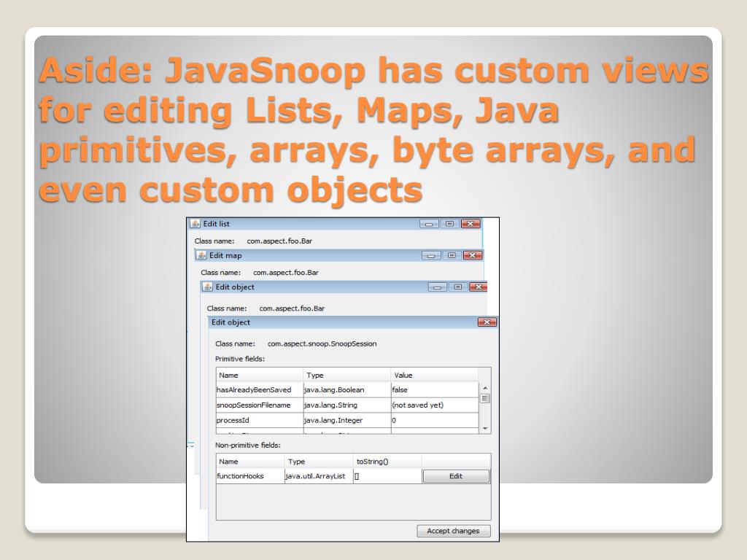Click the Java icon in the Edit map title bar

point(201,255)
